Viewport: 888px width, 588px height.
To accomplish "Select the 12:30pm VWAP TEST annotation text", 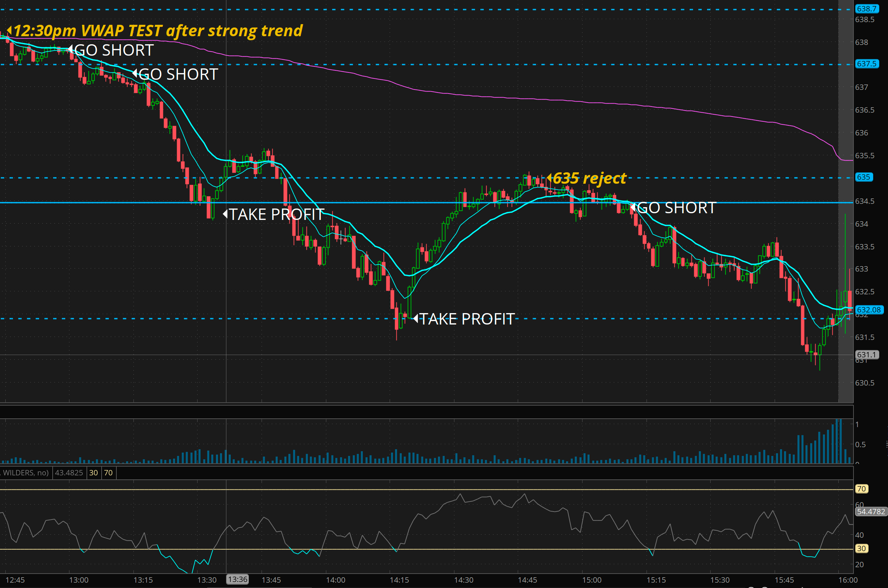I will [158, 31].
